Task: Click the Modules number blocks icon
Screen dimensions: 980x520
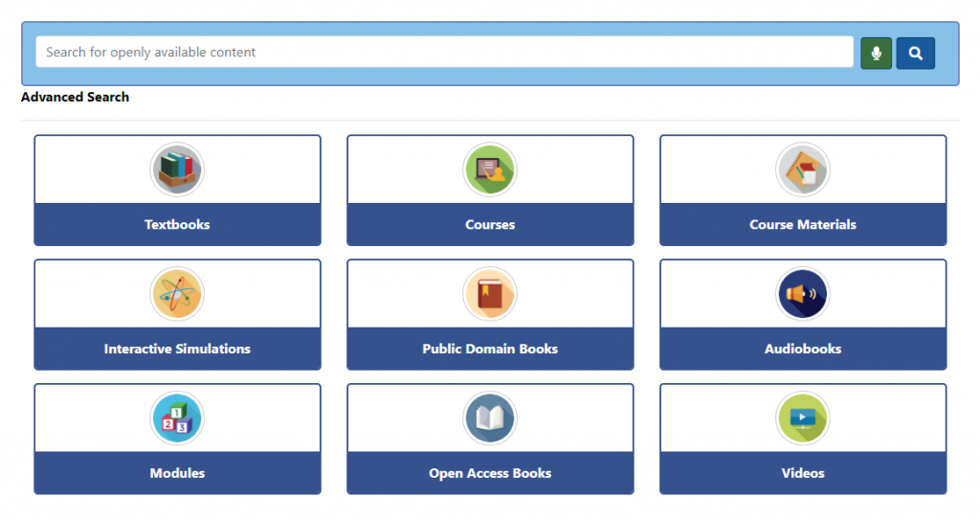Action: tap(177, 418)
